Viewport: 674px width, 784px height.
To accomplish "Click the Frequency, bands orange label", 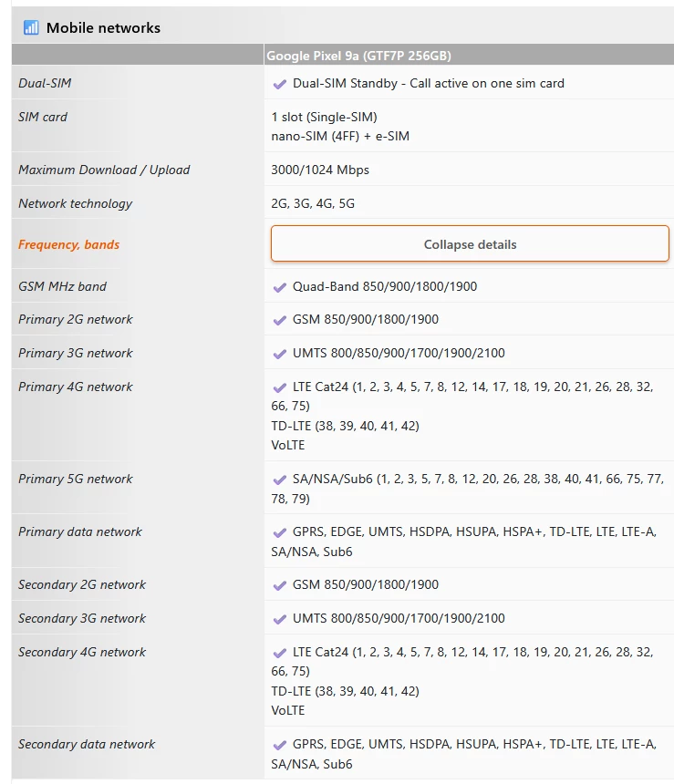I will [69, 244].
